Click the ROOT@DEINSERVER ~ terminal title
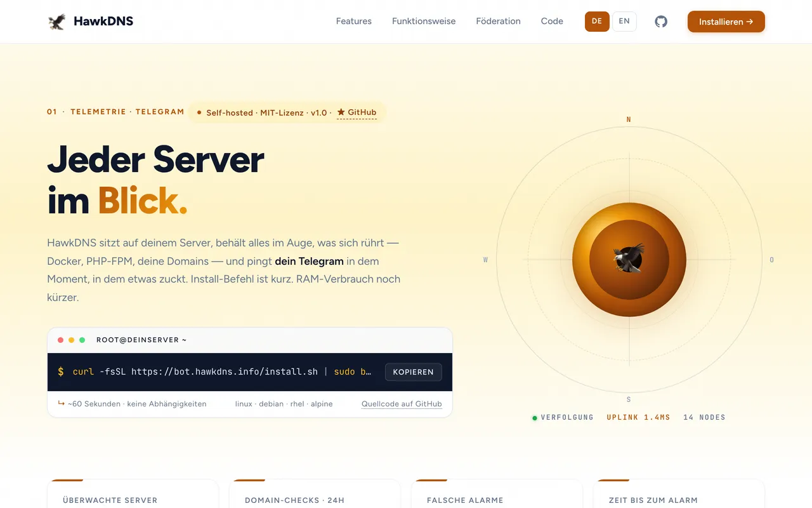This screenshot has height=508, width=812. pos(141,340)
